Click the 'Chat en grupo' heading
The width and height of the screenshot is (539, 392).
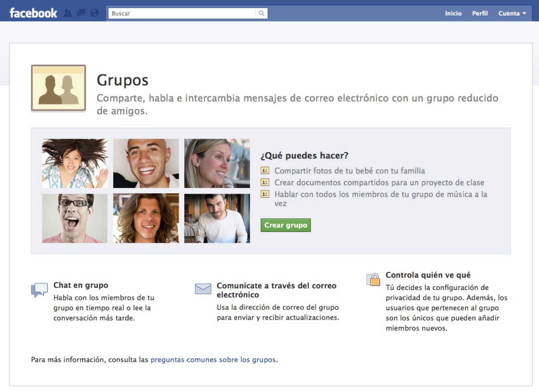point(80,285)
